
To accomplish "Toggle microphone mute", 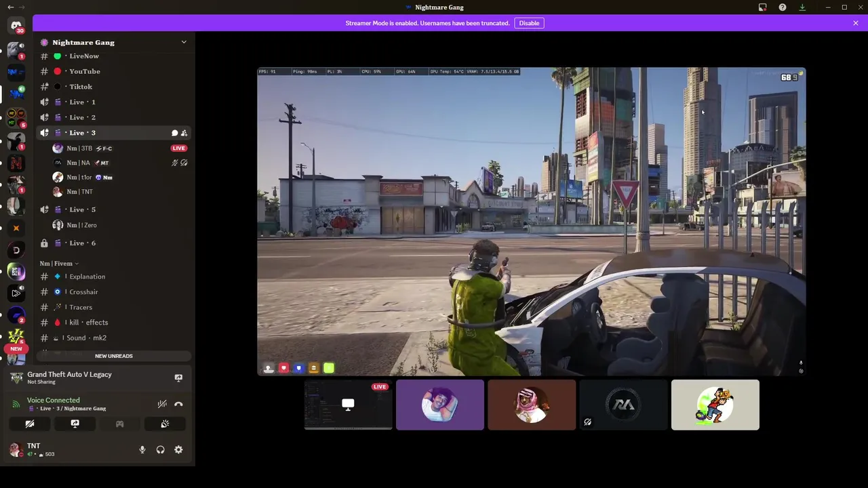I will 142,449.
